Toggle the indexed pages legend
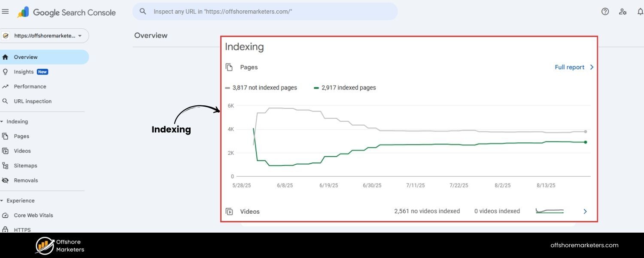 click(x=345, y=87)
